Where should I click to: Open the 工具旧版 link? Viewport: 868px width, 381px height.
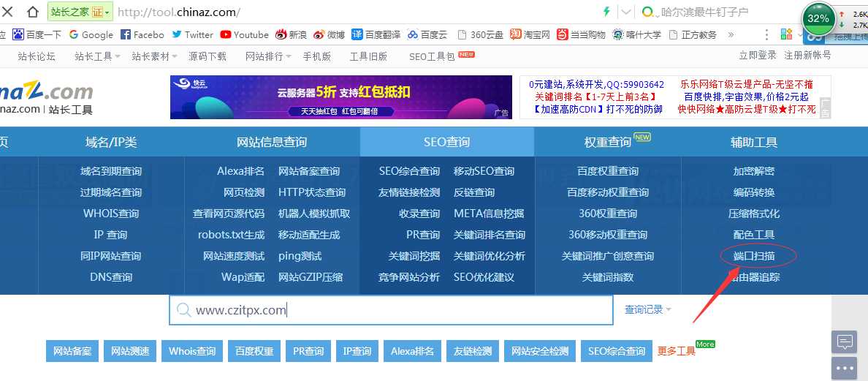(x=368, y=56)
